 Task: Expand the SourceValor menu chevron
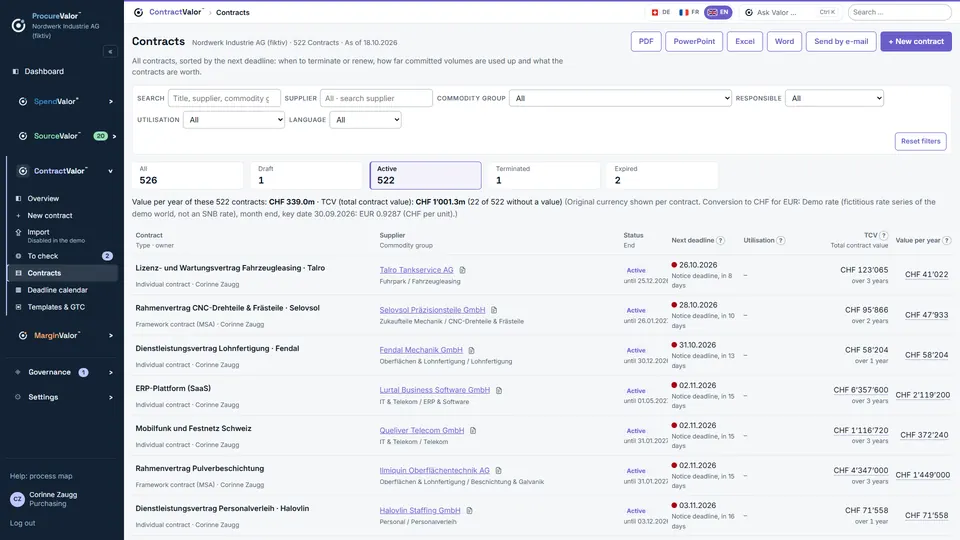[114, 136]
